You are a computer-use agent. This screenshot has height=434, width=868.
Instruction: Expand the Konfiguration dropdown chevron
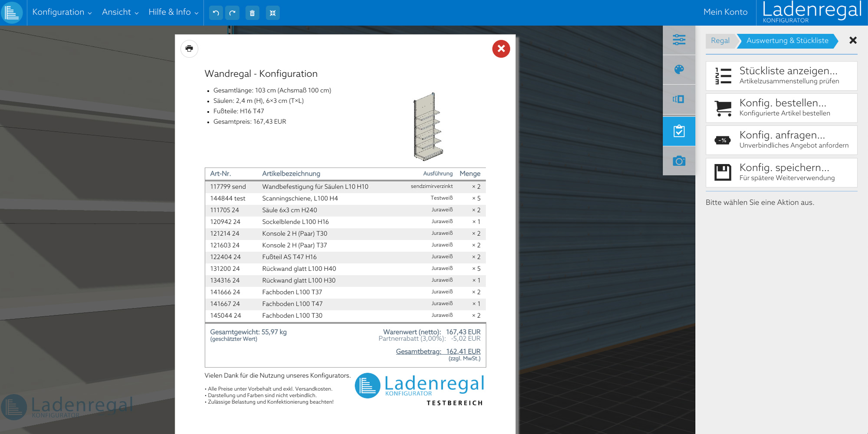click(90, 13)
